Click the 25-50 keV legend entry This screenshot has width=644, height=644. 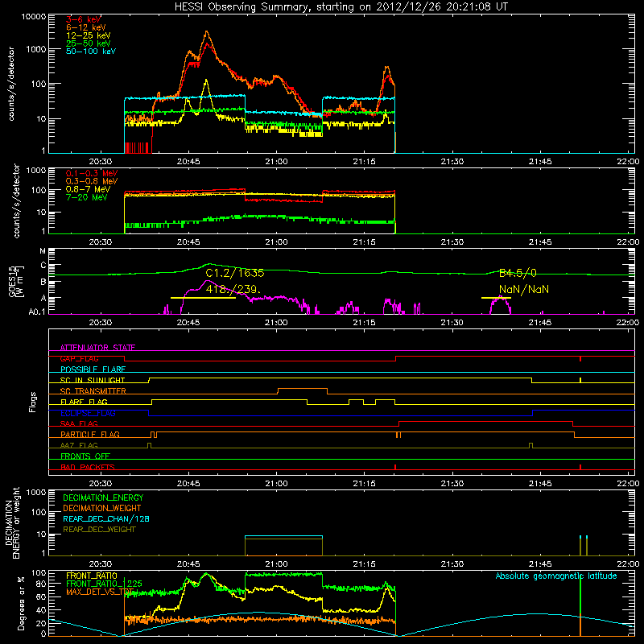(89, 43)
